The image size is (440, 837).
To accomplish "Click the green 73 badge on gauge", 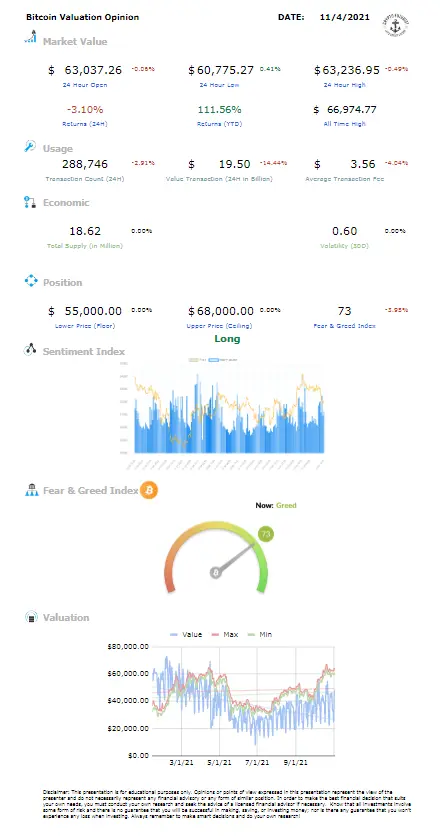I will click(x=265, y=533).
